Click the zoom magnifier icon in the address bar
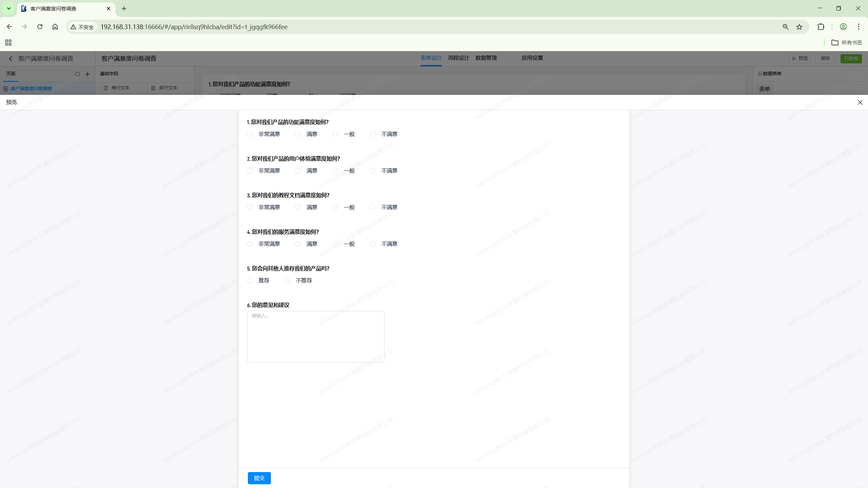 785,27
